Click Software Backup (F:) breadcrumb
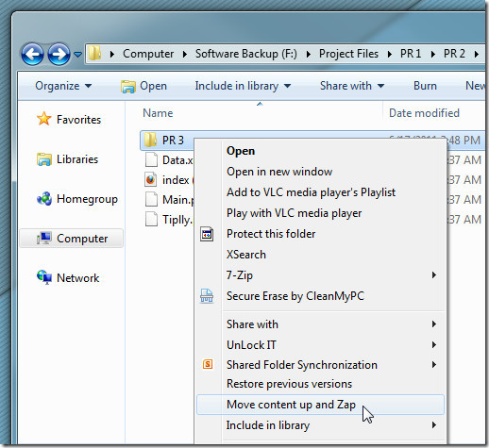The width and height of the screenshot is (489, 448). click(246, 54)
